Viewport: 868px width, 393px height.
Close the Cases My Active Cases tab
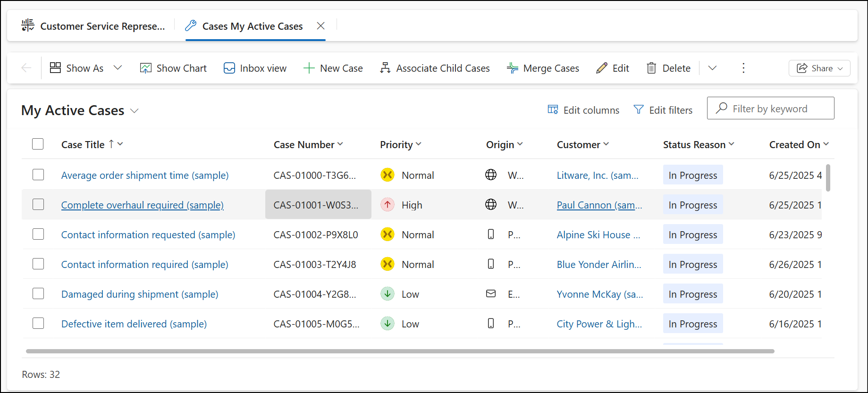click(x=320, y=26)
